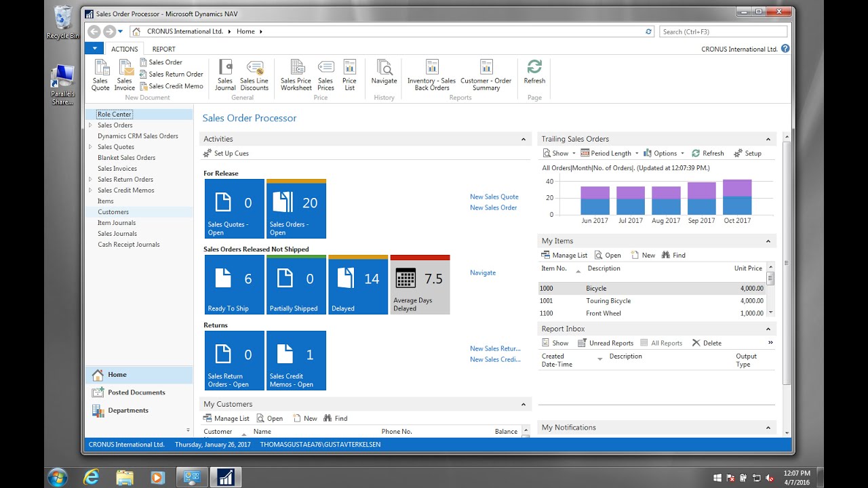Go back with the navigation back arrow
This screenshot has height=488, width=868.
pos(94,31)
